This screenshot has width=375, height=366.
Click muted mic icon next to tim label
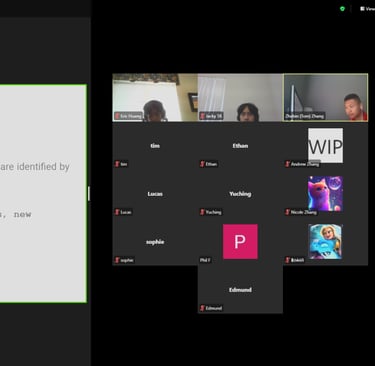pos(117,164)
